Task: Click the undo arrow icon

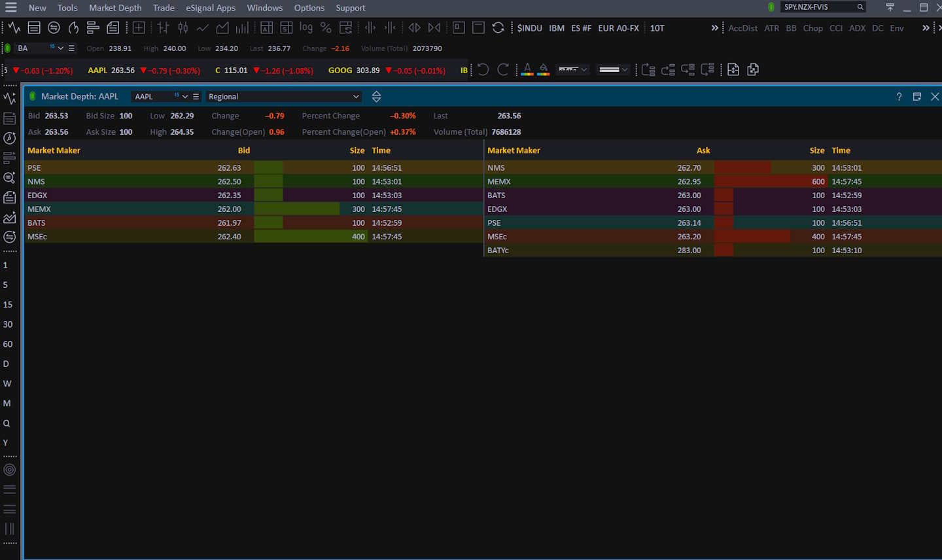Action: (x=483, y=69)
